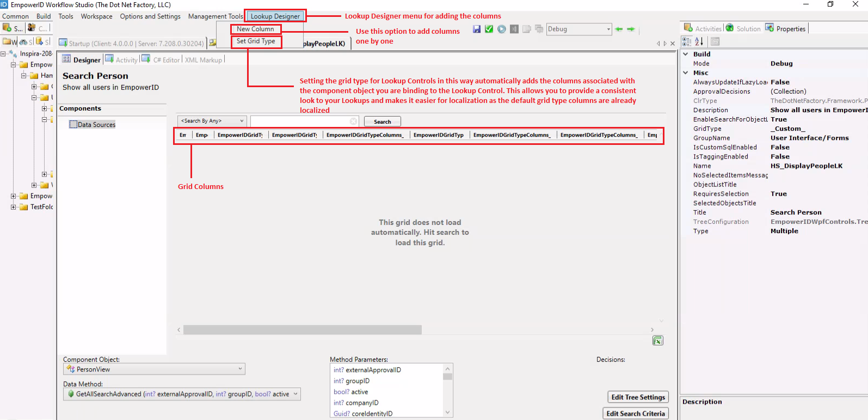Open the Debug configuration dropdown
The width and height of the screenshot is (868, 420).
580,29
